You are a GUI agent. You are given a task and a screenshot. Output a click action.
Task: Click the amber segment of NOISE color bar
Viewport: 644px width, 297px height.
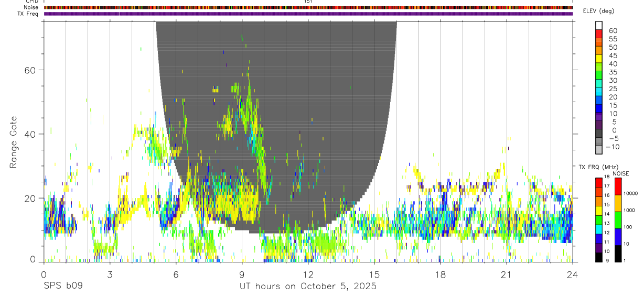pyautogui.click(x=617, y=203)
